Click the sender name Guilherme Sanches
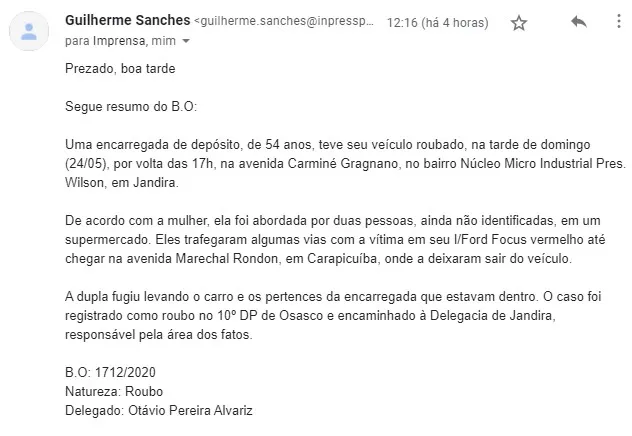This screenshot has width=632, height=436. pyautogui.click(x=127, y=20)
